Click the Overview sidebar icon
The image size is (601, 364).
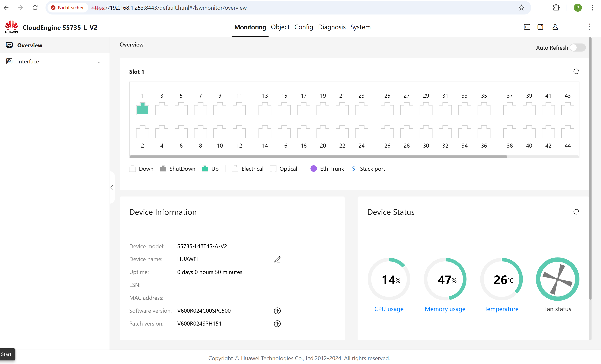coord(9,45)
